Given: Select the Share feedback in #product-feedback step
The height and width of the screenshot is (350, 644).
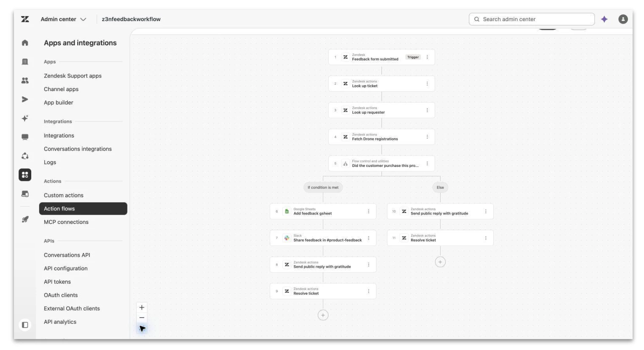Looking at the screenshot, I should point(323,238).
